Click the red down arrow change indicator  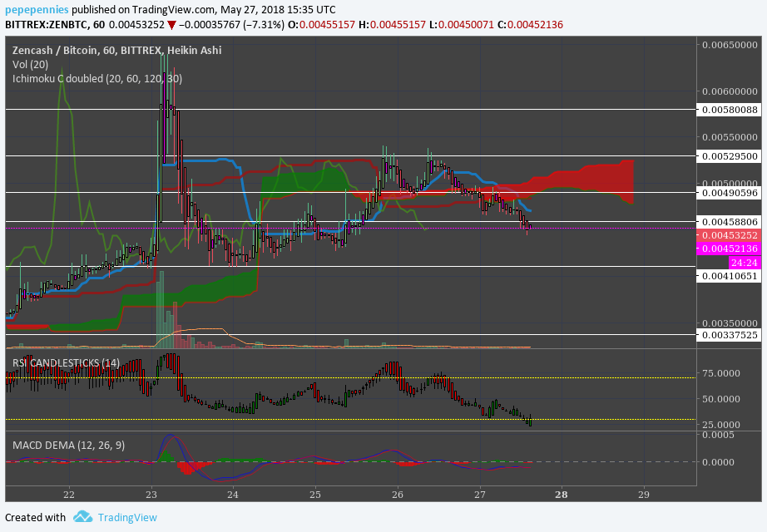click(x=171, y=25)
